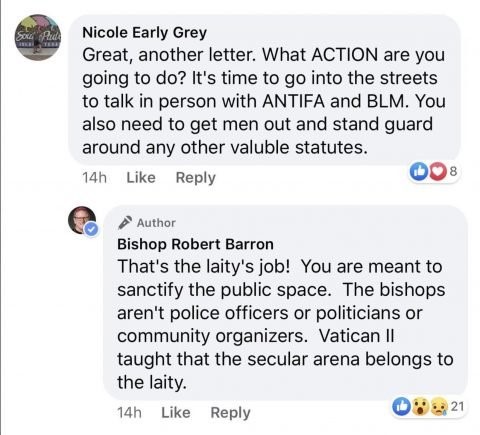Click the sad crying reaction on Barron's reply
480x435 pixels.
coord(439,407)
